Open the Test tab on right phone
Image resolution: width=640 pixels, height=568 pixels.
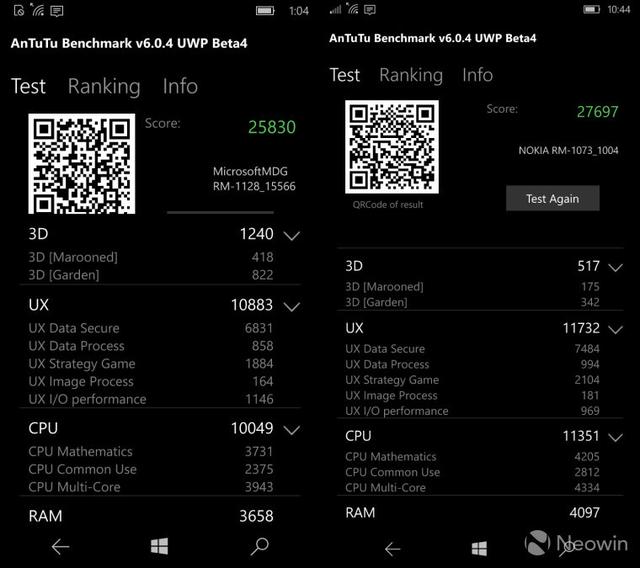coord(344,75)
